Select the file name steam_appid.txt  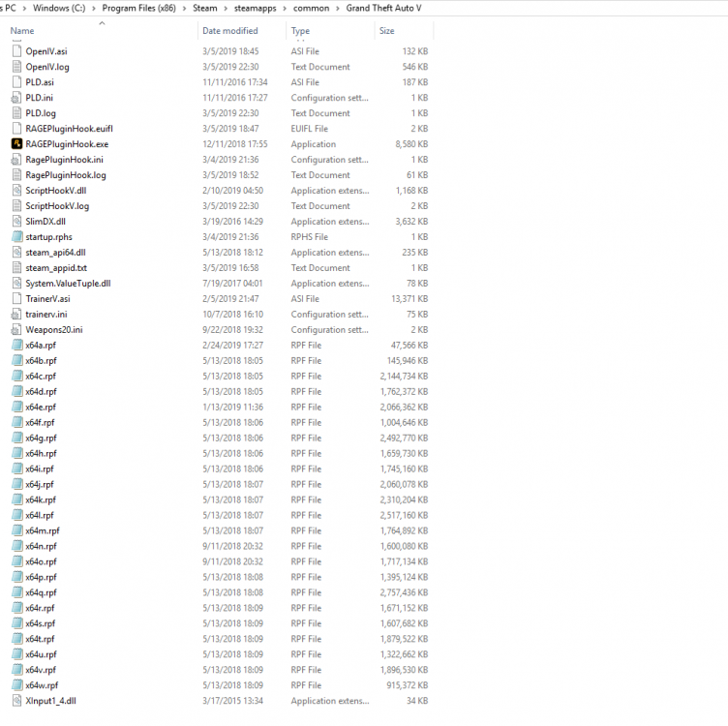[x=56, y=268]
